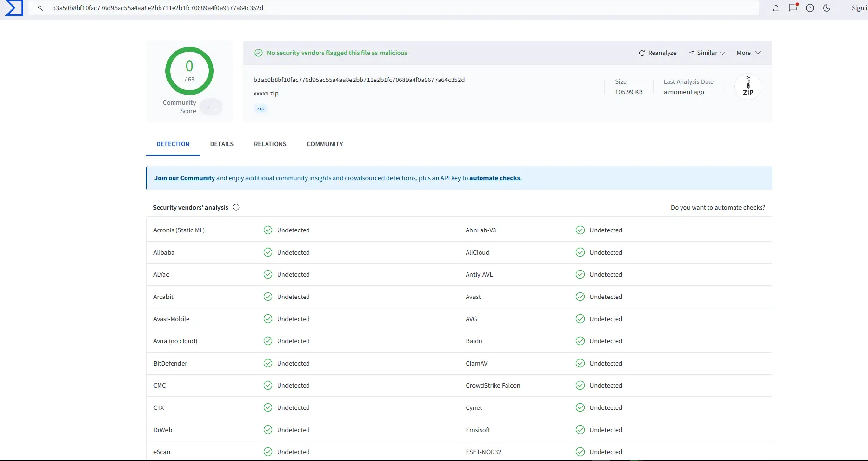Click the ClamAV vendor name

click(x=477, y=364)
